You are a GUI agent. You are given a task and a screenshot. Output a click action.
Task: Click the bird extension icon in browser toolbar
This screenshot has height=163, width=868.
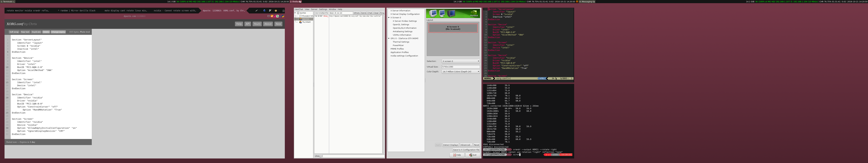pos(270,10)
